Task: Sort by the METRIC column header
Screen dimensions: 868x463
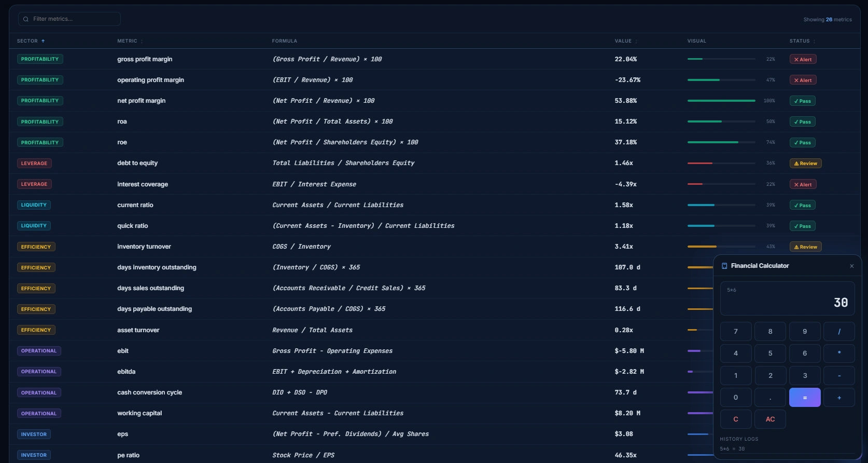Action: pyautogui.click(x=130, y=41)
